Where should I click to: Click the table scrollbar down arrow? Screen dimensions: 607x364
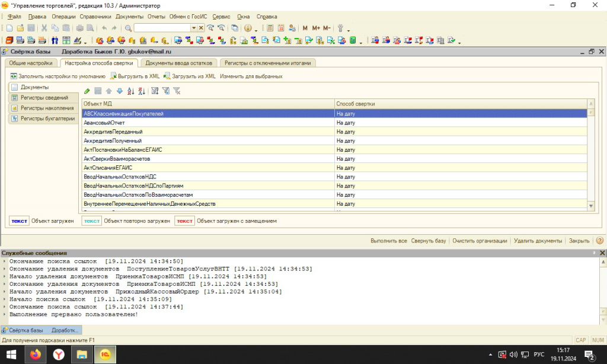(x=591, y=206)
